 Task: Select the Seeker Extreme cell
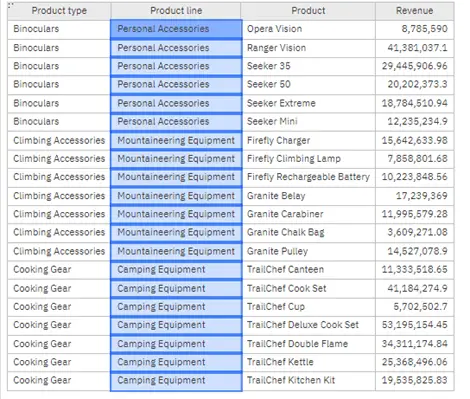308,103
